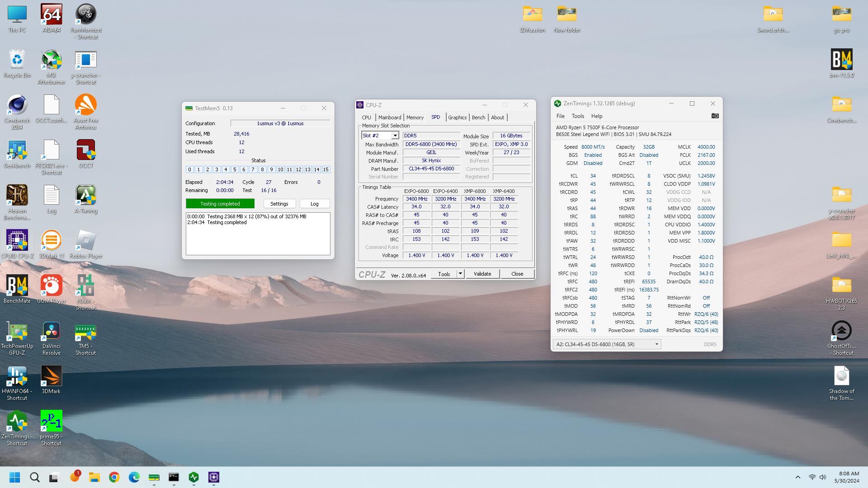Switch to the Memory tab in CPU-Z
868x488 pixels.
click(x=415, y=117)
